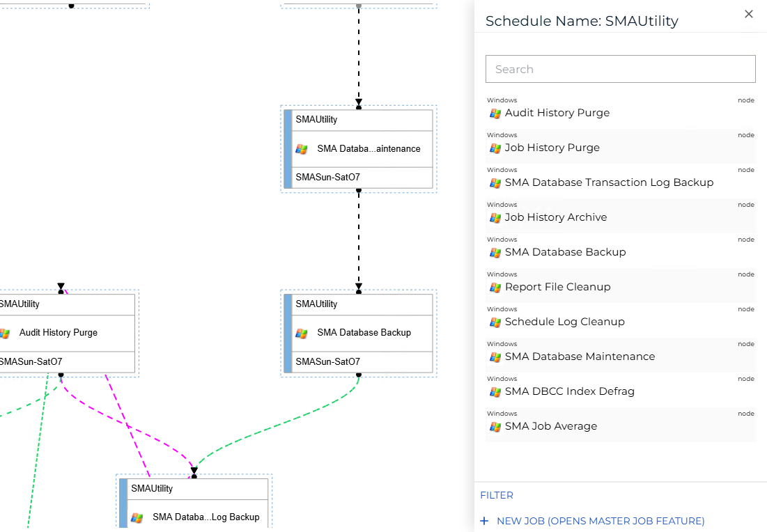
Task: Click Windows icon beside SMA Database Maintenance in list
Action: click(x=495, y=357)
